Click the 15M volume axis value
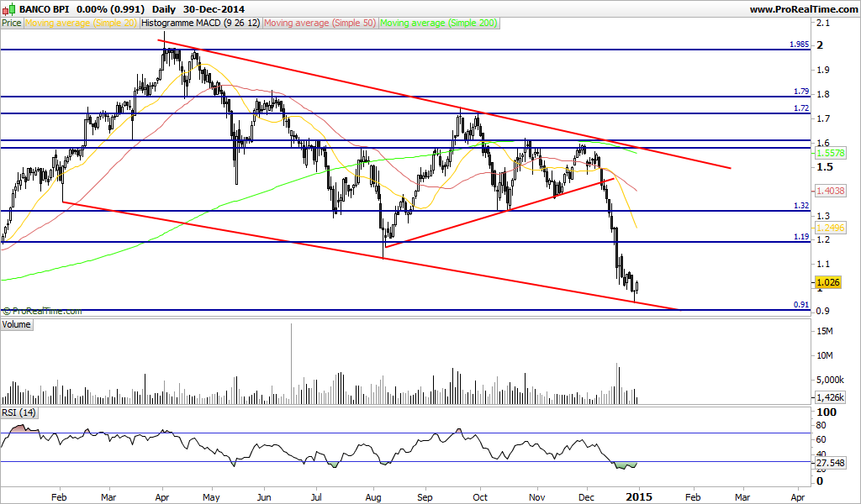 tap(826, 331)
